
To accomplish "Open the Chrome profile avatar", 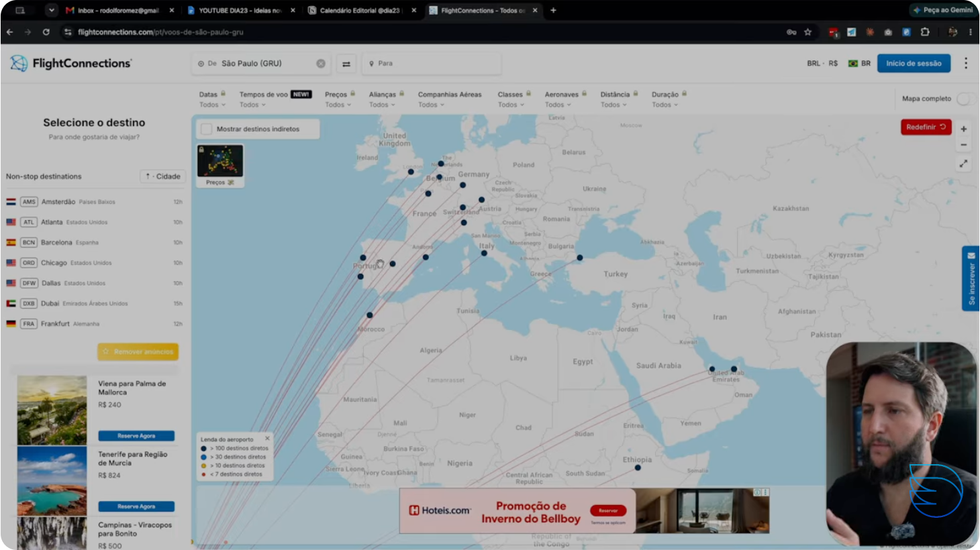I will (952, 32).
